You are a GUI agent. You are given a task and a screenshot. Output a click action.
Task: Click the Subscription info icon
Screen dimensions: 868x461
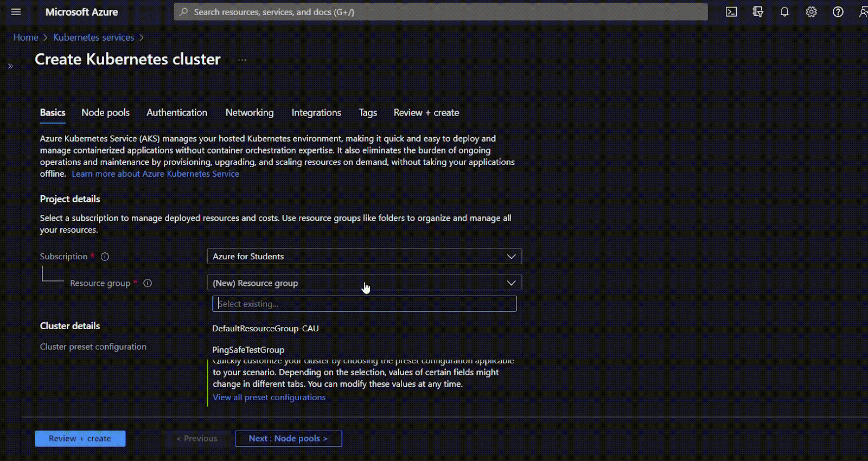[105, 257]
